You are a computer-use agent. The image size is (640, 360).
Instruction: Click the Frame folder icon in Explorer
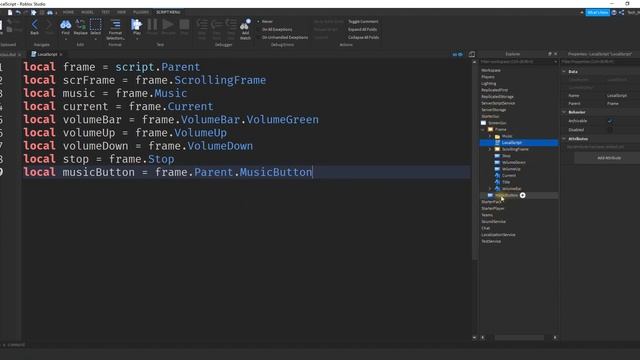[x=491, y=129]
